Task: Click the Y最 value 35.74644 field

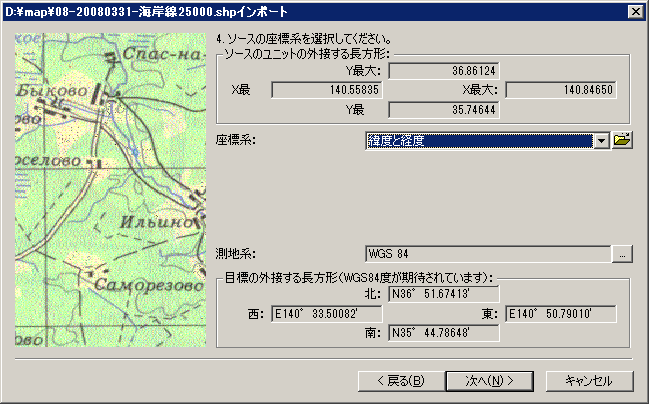Action: pos(444,110)
